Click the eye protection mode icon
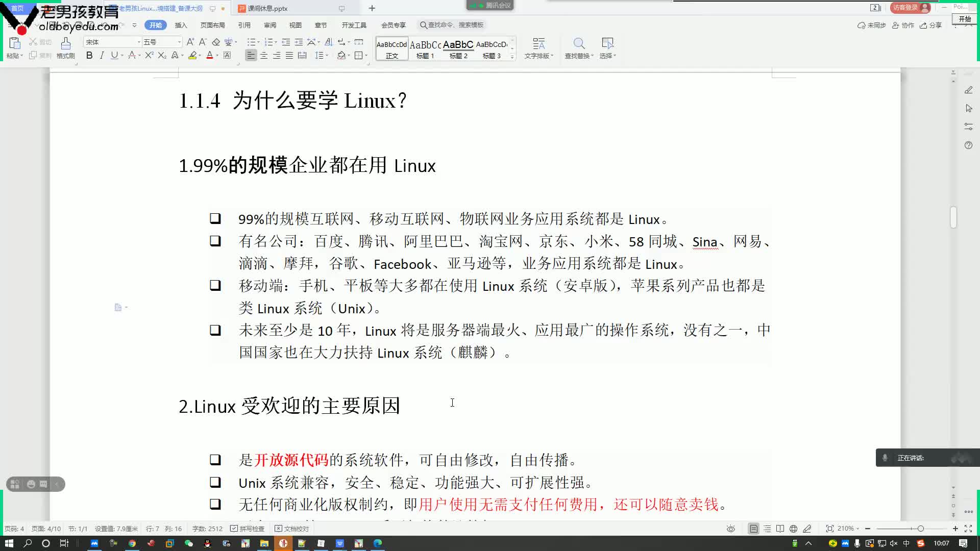The width and height of the screenshot is (980, 551). point(730,529)
